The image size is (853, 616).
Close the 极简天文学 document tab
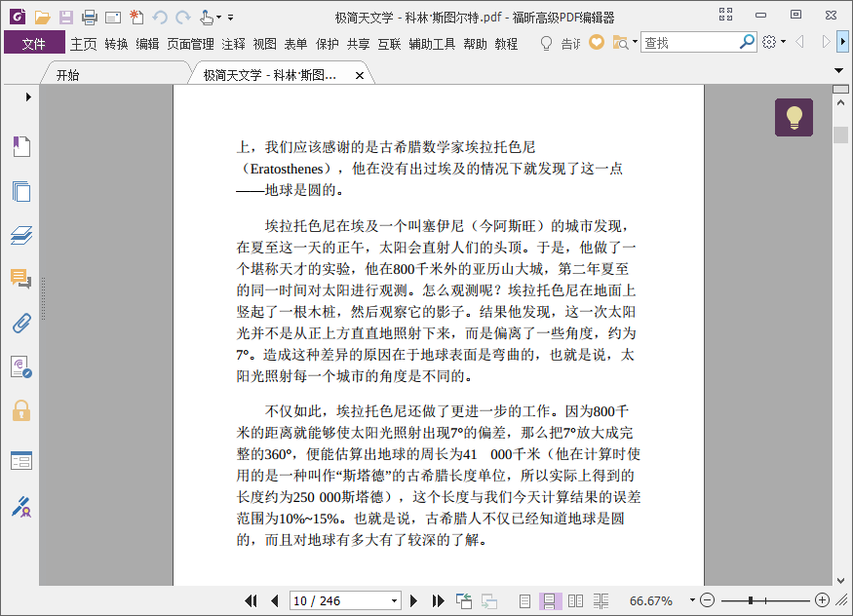(359, 76)
